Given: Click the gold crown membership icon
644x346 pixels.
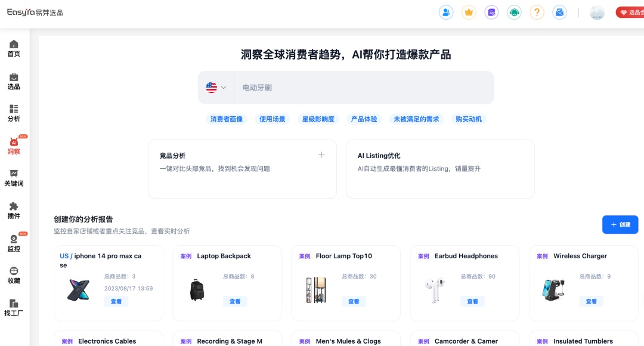Looking at the screenshot, I should click(x=469, y=12).
